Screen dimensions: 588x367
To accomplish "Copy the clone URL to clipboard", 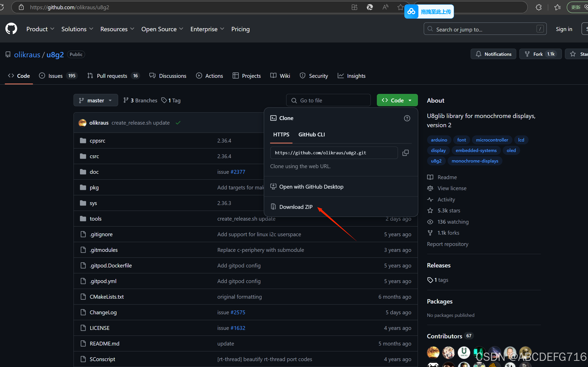I will [405, 153].
